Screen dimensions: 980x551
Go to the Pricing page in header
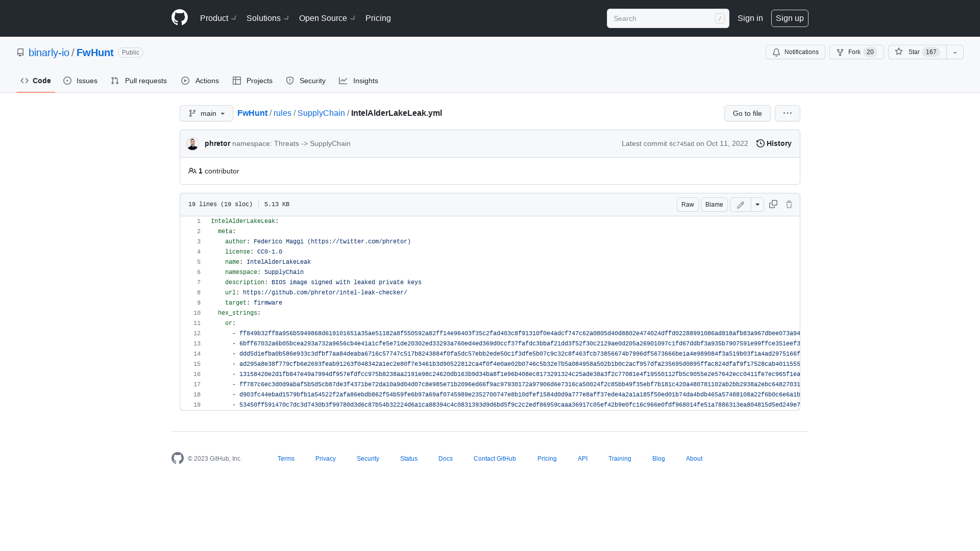pyautogui.click(x=378, y=18)
